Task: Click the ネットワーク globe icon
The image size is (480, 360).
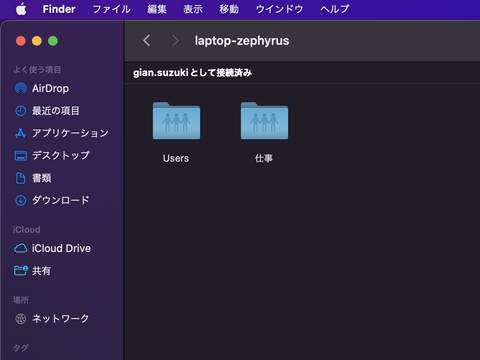Action: point(21,319)
